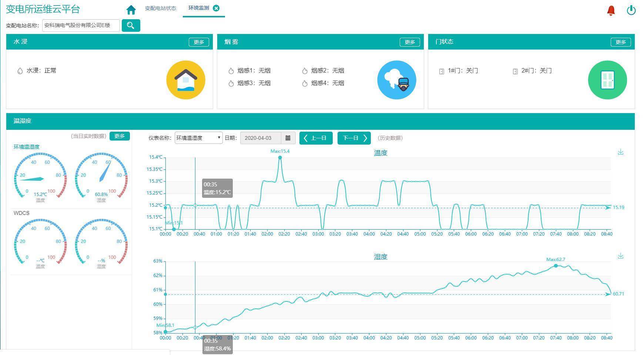
Task: Click 更多 in the 水浸 panel
Action: (199, 42)
